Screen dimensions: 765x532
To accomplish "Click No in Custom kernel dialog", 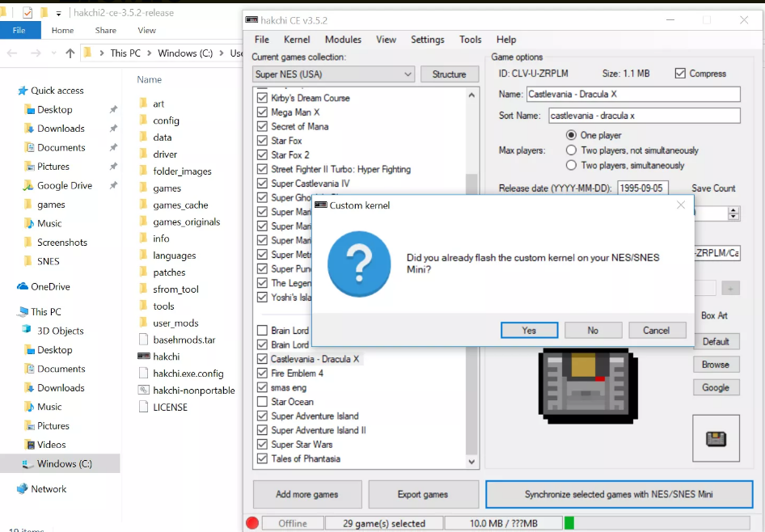I will point(594,330).
